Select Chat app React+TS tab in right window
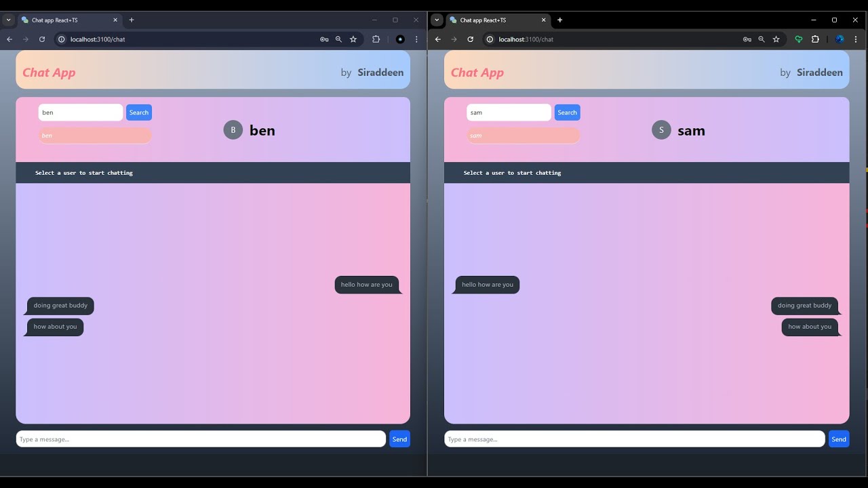This screenshot has height=488, width=868. click(x=498, y=20)
